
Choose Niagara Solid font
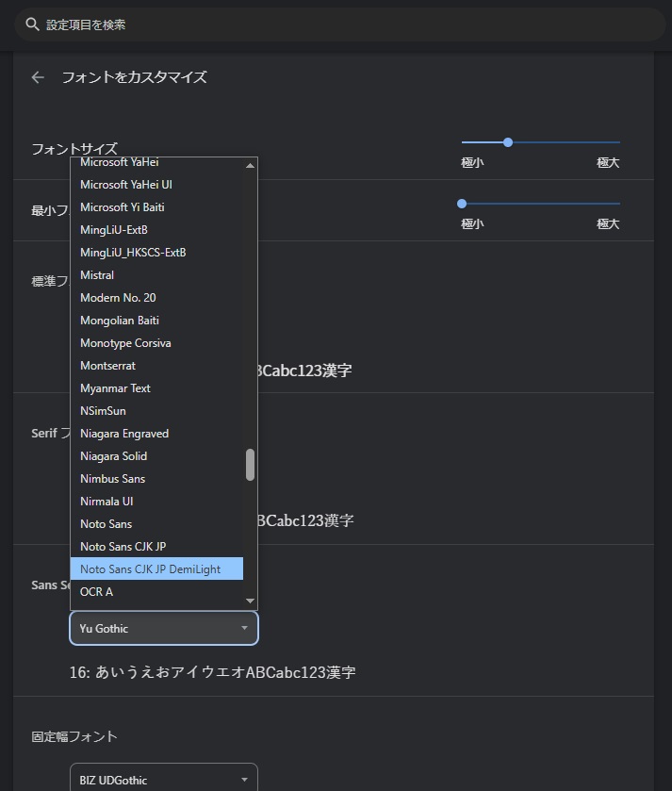point(156,456)
